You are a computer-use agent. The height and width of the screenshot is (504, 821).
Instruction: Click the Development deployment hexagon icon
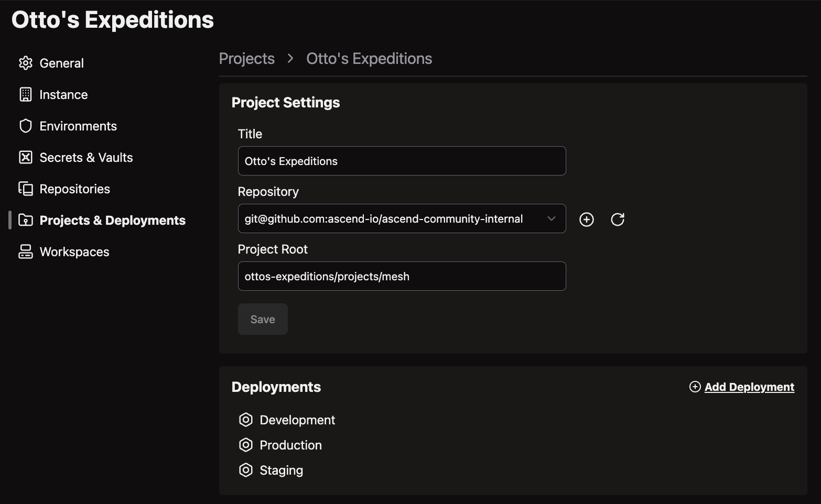coord(246,420)
